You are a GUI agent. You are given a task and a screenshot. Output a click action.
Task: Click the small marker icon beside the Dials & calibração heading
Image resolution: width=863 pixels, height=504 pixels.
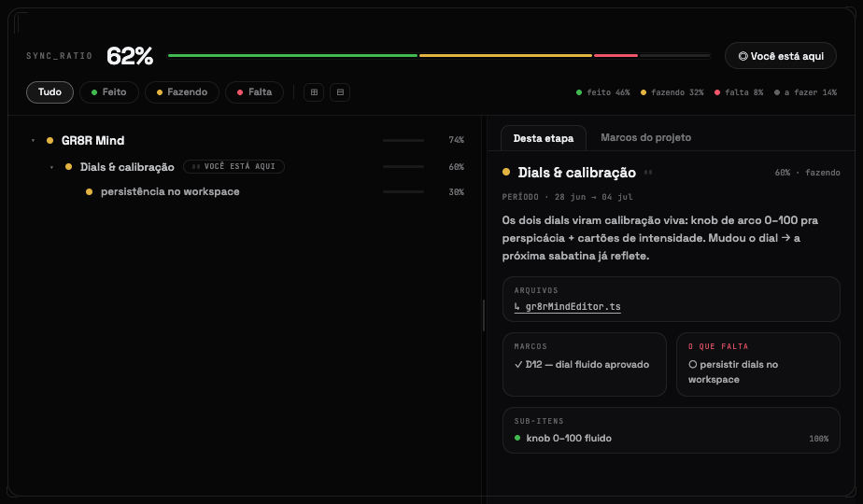pyautogui.click(x=648, y=173)
